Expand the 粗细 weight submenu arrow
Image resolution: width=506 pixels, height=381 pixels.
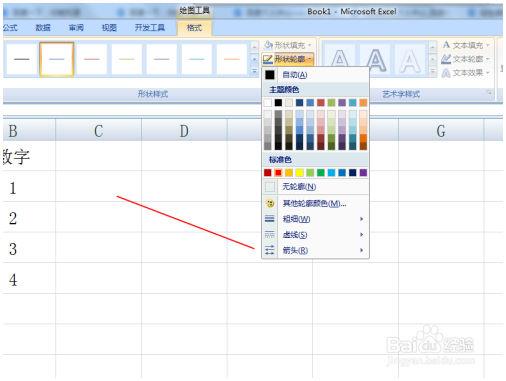click(361, 219)
